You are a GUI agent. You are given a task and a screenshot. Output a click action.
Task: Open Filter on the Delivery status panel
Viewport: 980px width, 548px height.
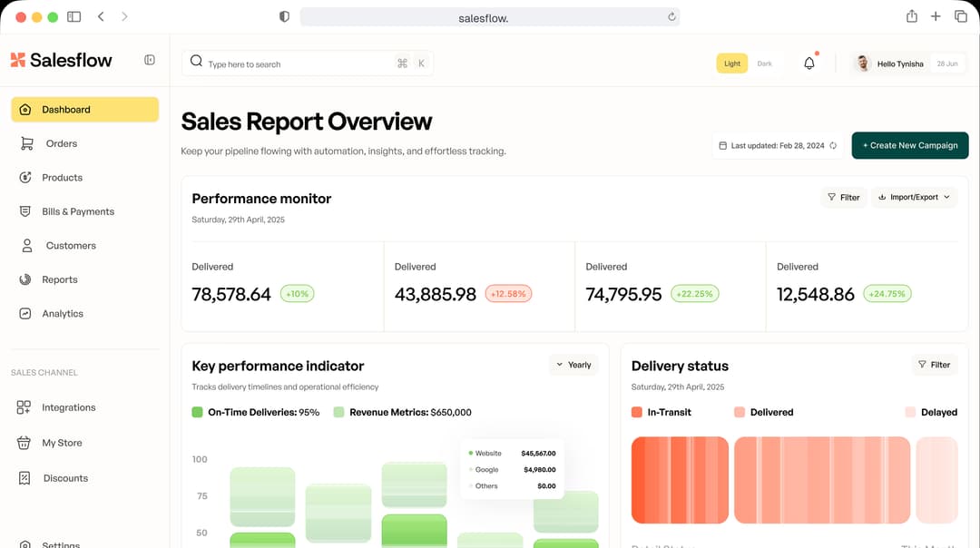[x=935, y=364]
